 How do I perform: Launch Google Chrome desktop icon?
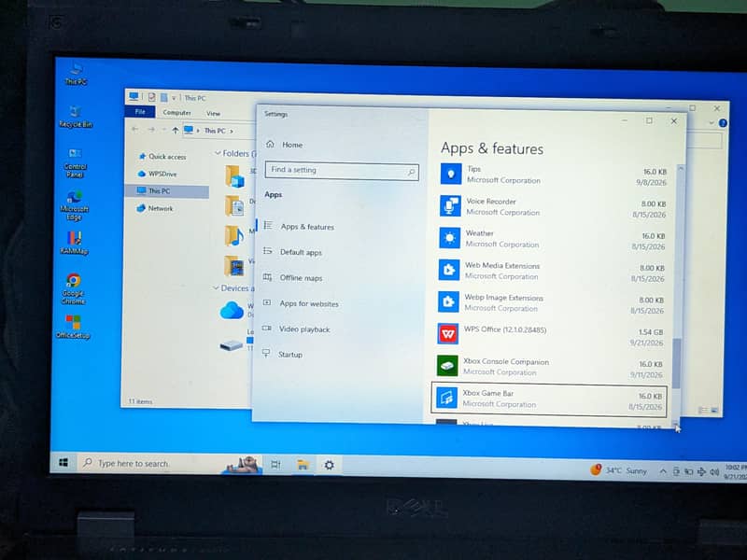[74, 288]
